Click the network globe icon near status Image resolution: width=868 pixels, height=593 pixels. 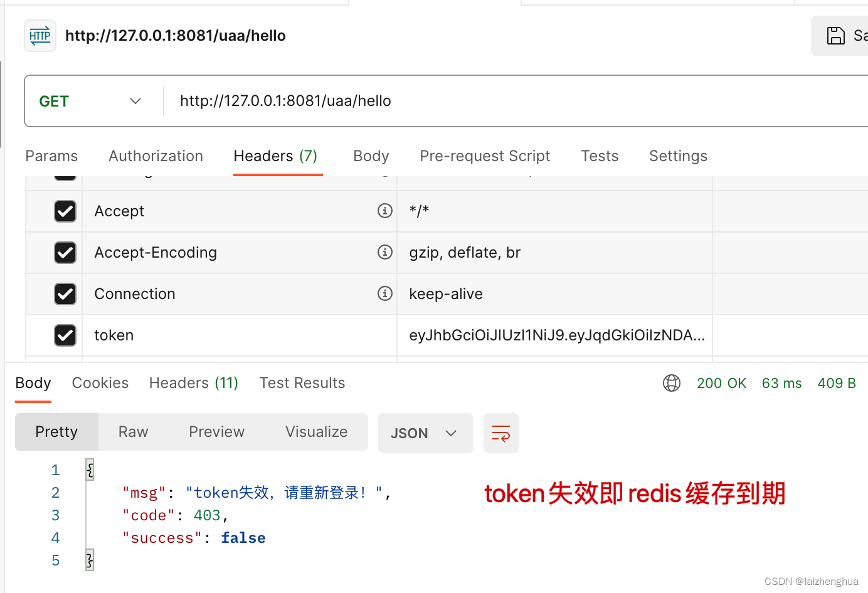(x=672, y=383)
